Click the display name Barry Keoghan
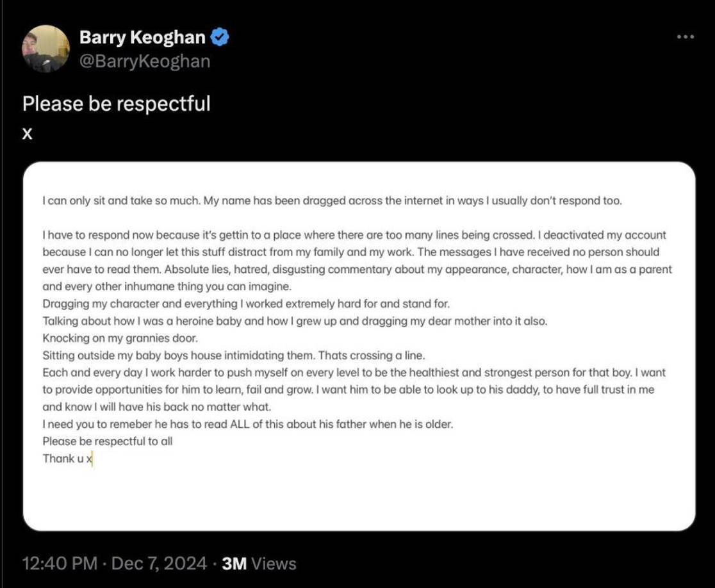Image resolution: width=715 pixels, height=588 pixels. [142, 38]
